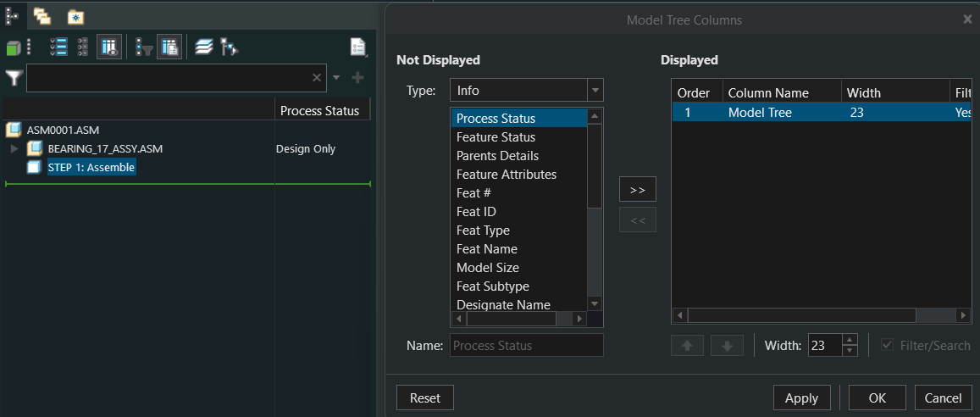The height and width of the screenshot is (417, 980).
Task: Click the Order column header
Action: coord(697,93)
